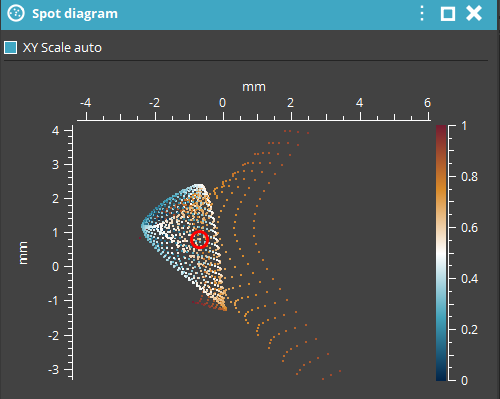Click the left axis mm label
The width and height of the screenshot is (500, 399).
click(23, 253)
